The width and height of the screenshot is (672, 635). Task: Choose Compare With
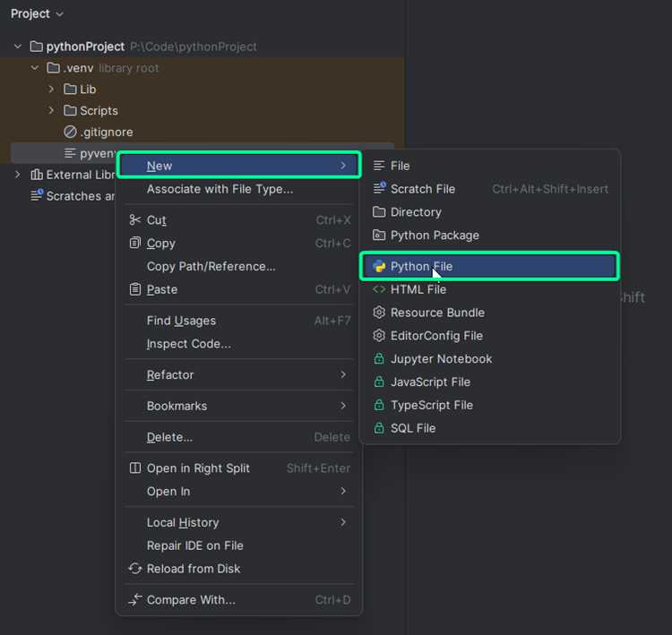click(x=239, y=600)
